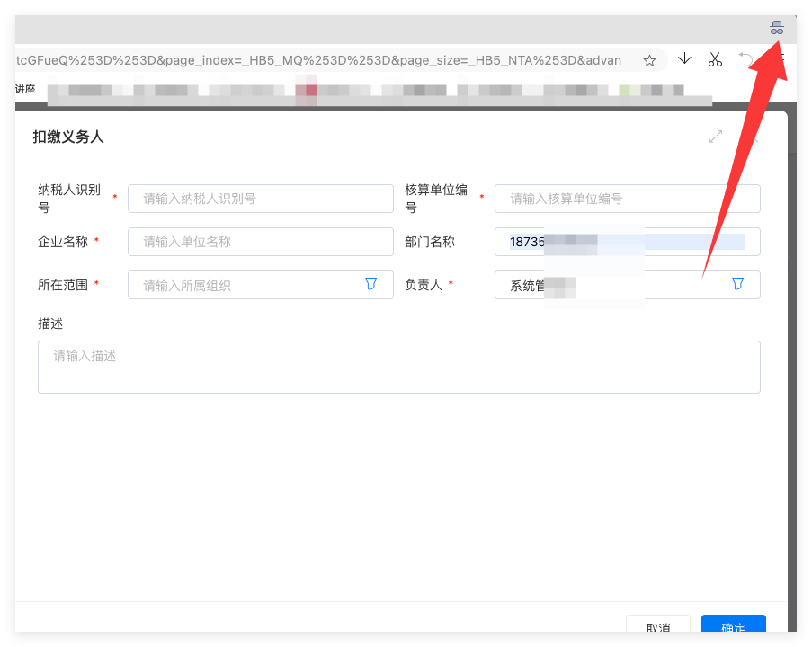Viewport: 812px width, 647px height.
Task: Click the filter icon in 所在范围 field
Action: point(370,285)
